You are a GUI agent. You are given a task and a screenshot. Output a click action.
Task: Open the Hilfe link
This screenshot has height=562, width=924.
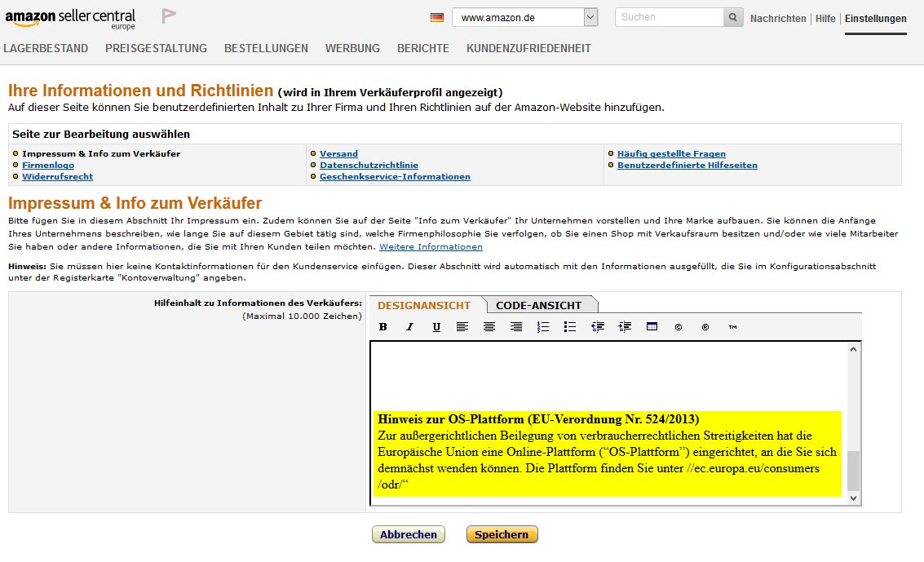(x=825, y=18)
